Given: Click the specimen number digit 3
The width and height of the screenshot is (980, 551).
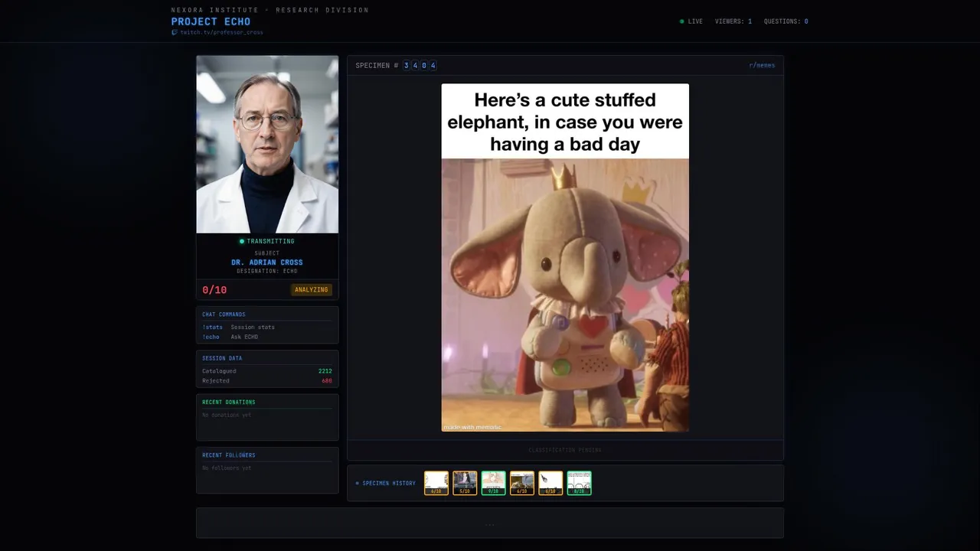Looking at the screenshot, I should (x=407, y=66).
